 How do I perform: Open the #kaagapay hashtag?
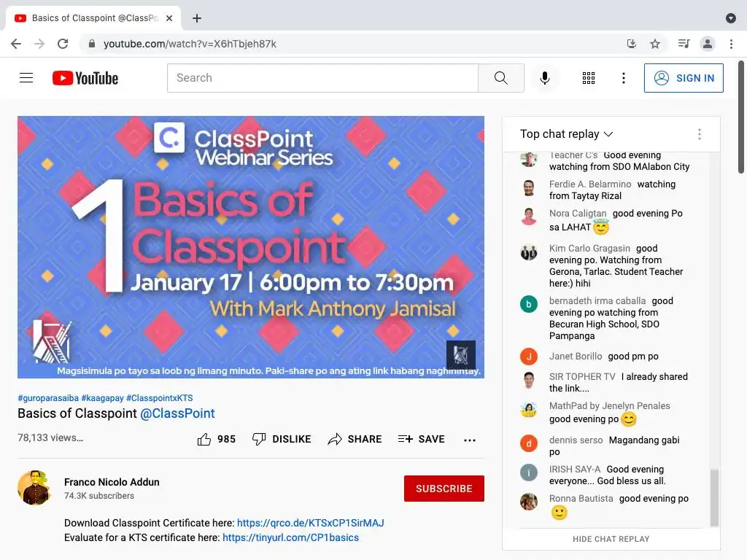[x=102, y=397]
